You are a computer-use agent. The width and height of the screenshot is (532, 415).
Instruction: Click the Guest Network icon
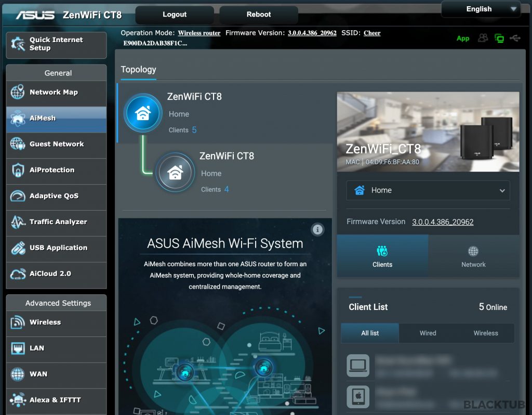click(x=18, y=144)
